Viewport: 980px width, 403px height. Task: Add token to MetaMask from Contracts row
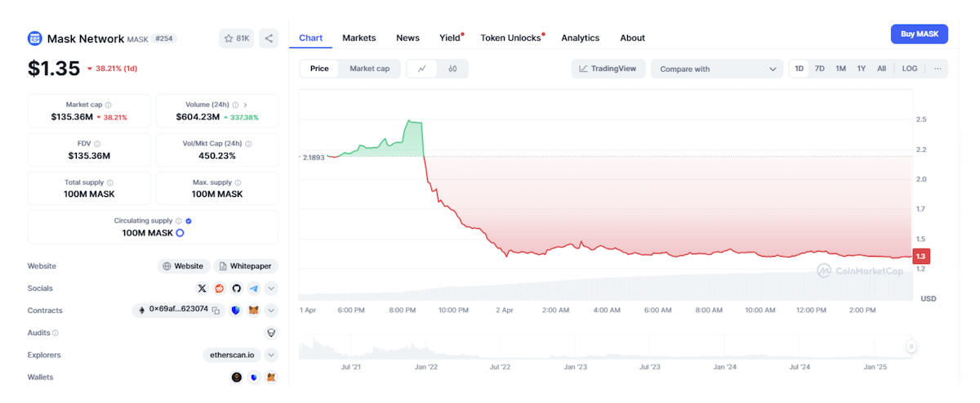(254, 311)
